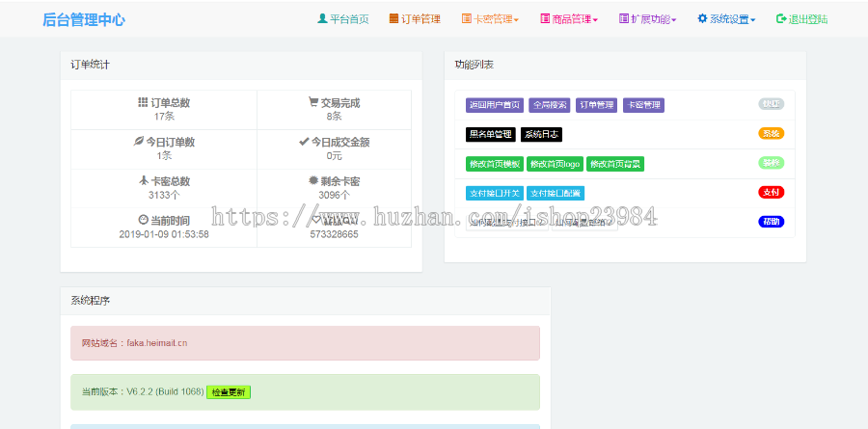Click the leaf icon next to 今日订单数
The width and height of the screenshot is (868, 429).
(138, 142)
